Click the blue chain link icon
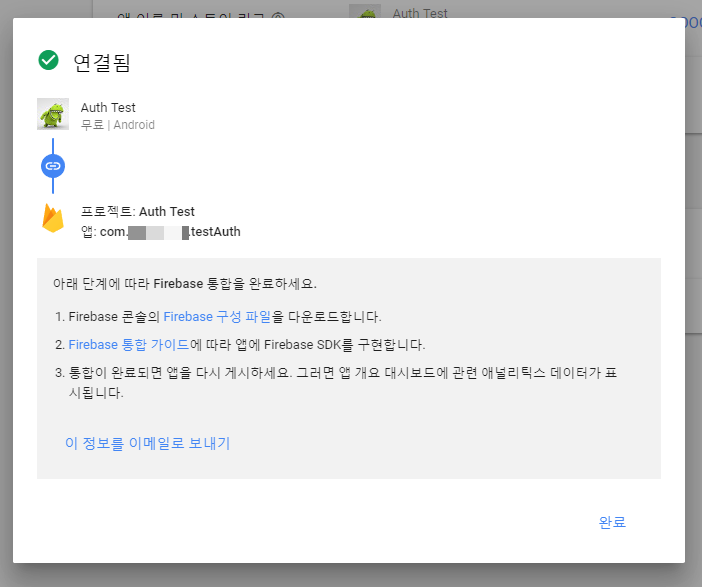Viewport: 702px width, 587px height. point(53,166)
